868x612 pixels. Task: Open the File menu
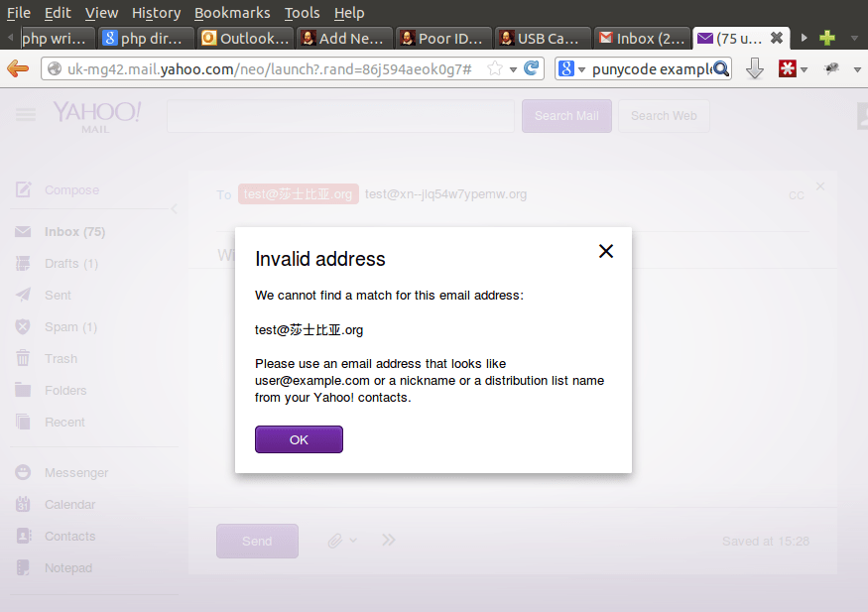tap(18, 13)
